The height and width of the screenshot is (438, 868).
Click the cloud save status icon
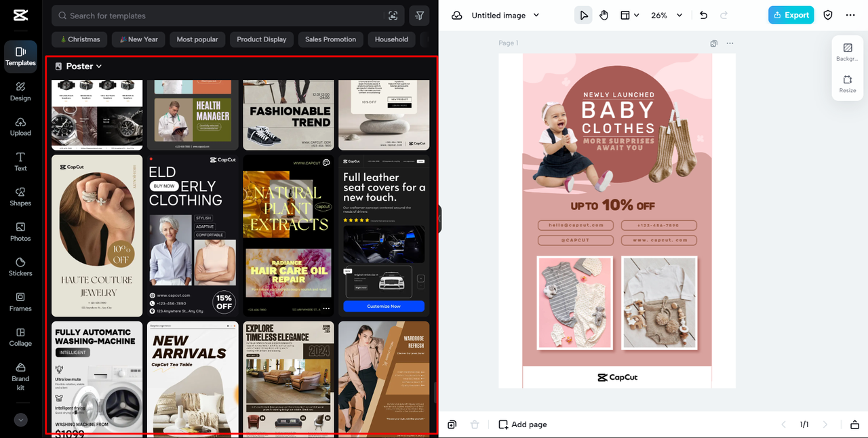click(x=457, y=15)
